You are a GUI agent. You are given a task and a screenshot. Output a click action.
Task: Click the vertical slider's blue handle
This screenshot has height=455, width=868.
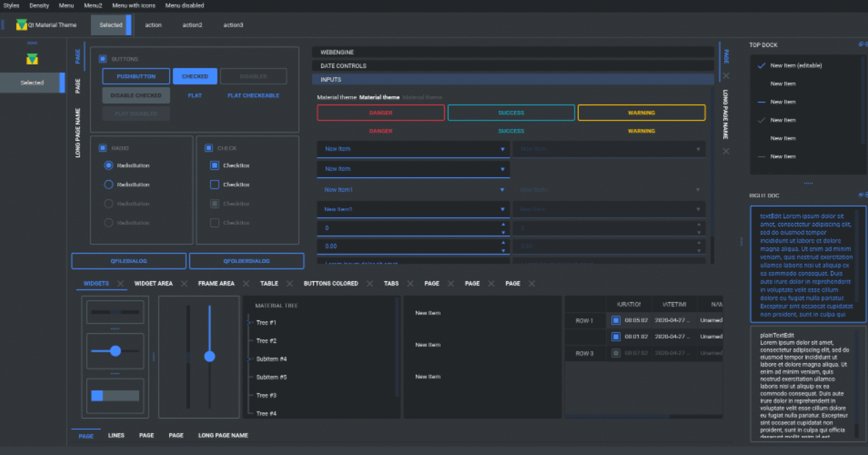coord(209,357)
